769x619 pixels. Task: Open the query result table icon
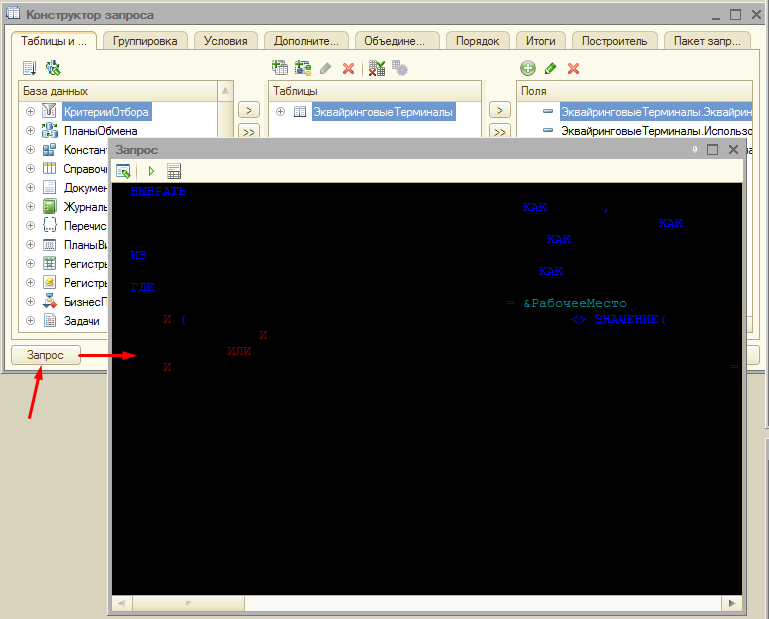pos(174,171)
